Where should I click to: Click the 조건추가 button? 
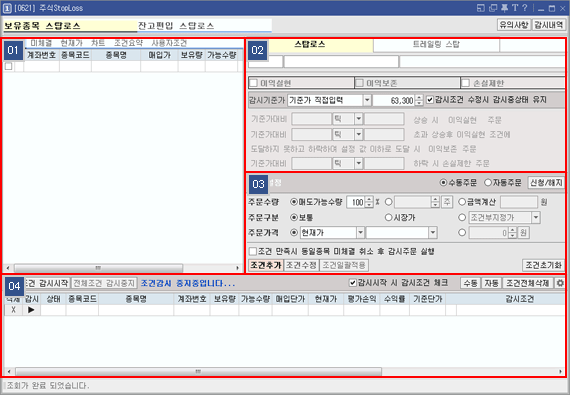tap(266, 265)
